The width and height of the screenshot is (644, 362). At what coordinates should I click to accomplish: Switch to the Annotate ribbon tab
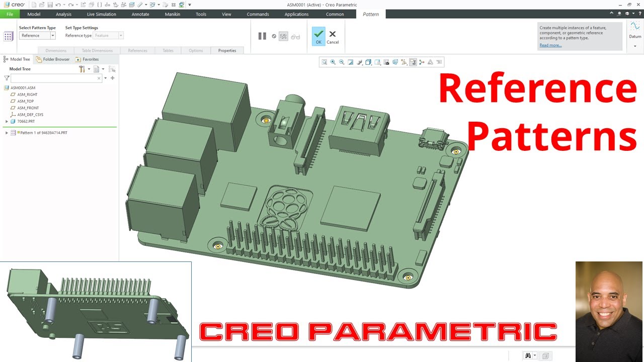pos(140,14)
